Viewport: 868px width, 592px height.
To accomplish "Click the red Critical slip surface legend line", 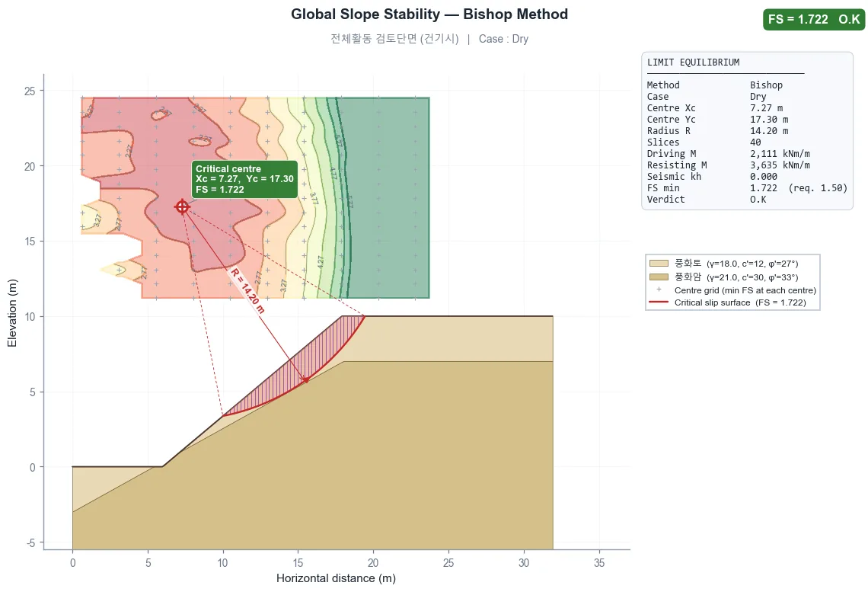I will (659, 302).
